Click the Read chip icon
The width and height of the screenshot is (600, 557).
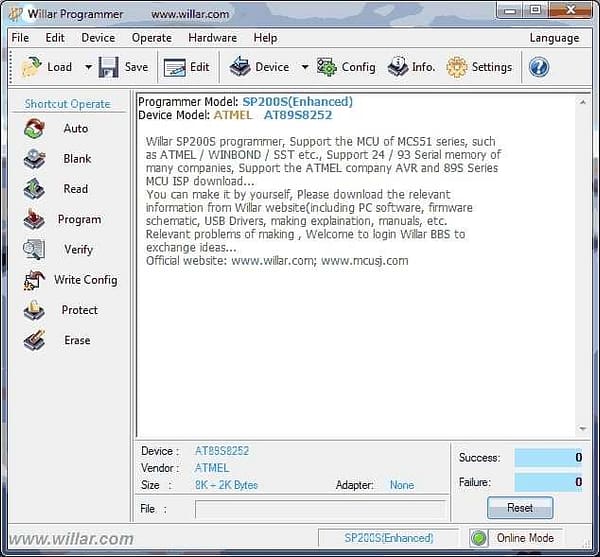pos(36,189)
